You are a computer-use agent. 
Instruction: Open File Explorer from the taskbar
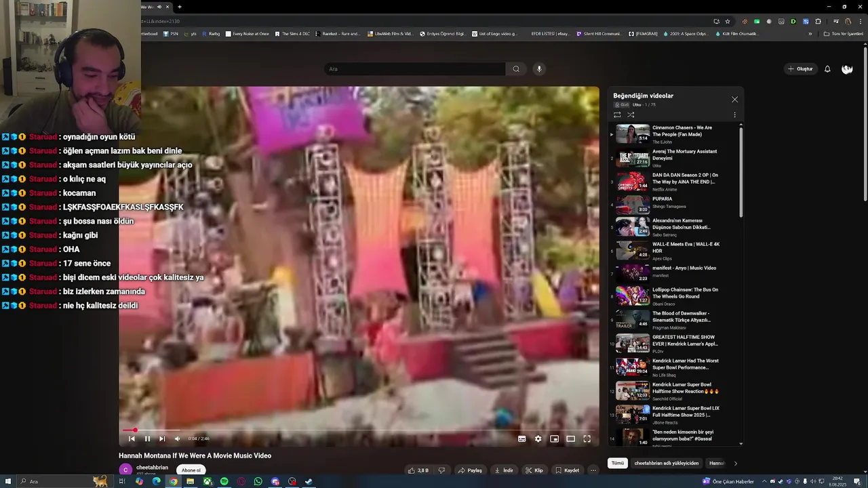[x=190, y=481]
